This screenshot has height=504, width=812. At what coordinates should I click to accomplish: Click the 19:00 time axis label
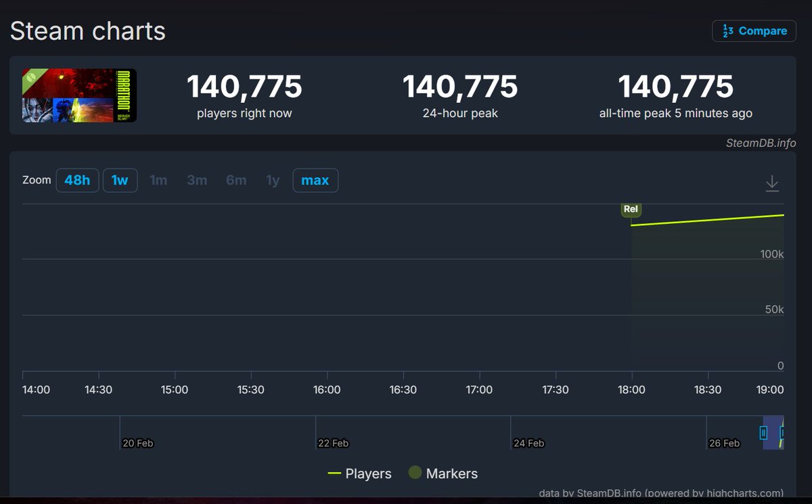770,390
